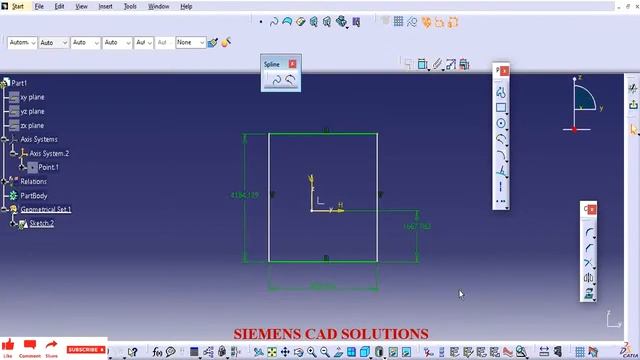Choose the Trim tool in Operation toolbar
The width and height of the screenshot is (640, 360).
click(x=589, y=263)
